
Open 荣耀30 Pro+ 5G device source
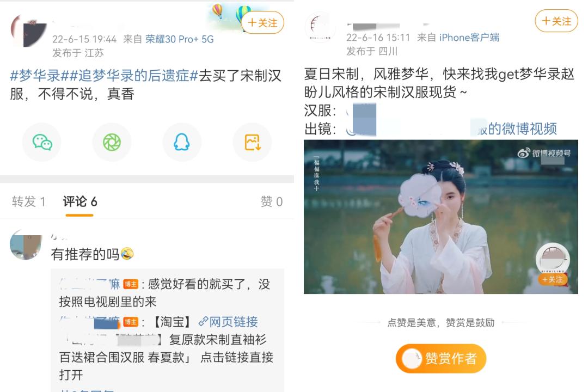[x=180, y=39]
